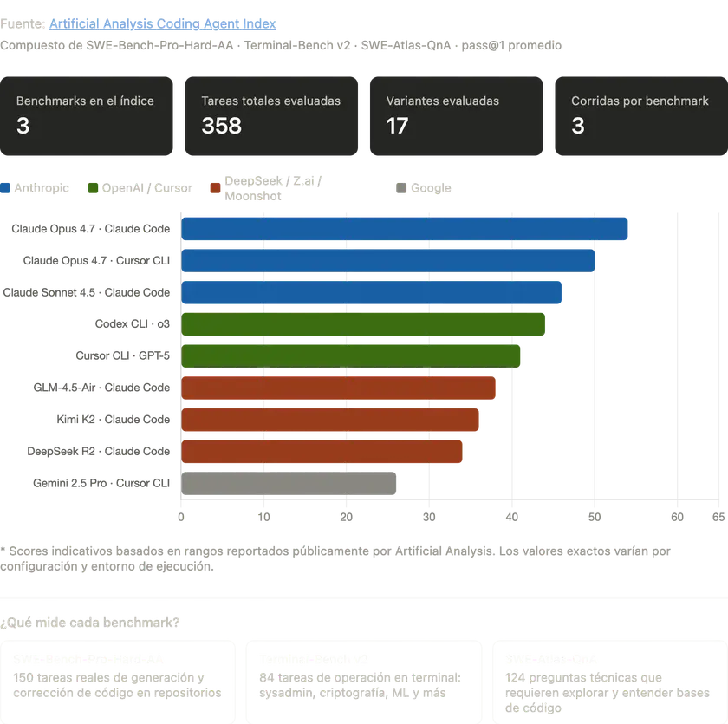Click the Claude Opus 4.7 · Claude Code bar
728x724 pixels.
(405, 229)
